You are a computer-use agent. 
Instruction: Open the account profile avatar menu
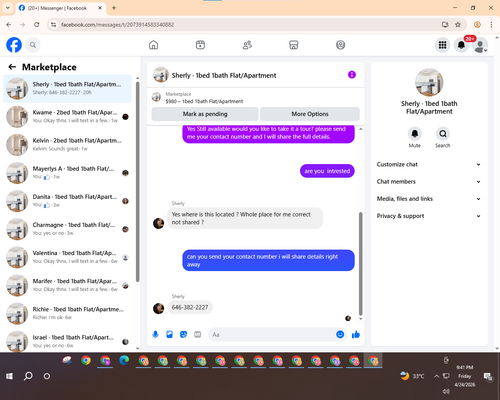click(x=480, y=45)
